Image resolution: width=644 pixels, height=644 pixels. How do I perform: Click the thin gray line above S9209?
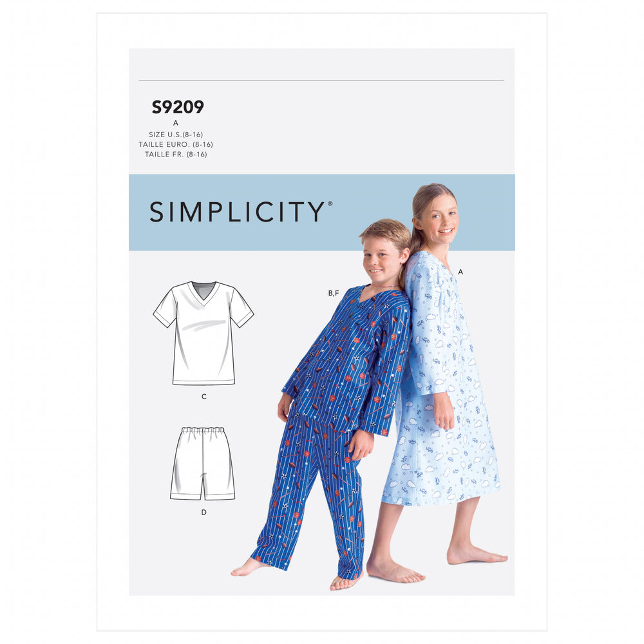point(321,80)
